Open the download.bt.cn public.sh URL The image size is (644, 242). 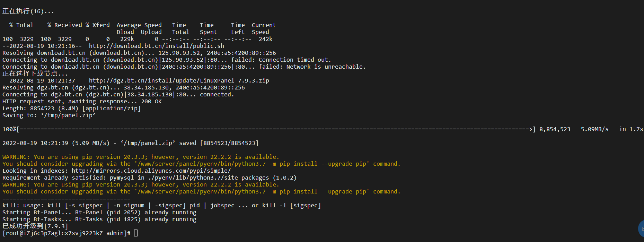click(157, 46)
